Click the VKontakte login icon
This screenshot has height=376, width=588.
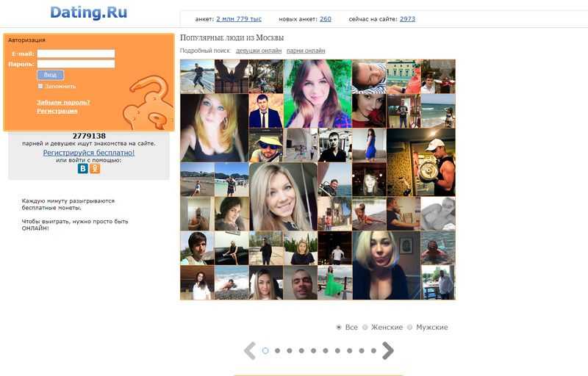point(83,168)
